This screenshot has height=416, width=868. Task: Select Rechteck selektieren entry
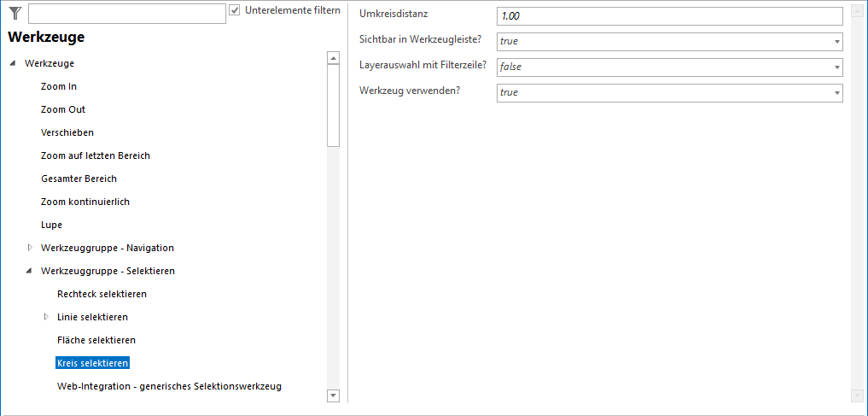(x=102, y=294)
